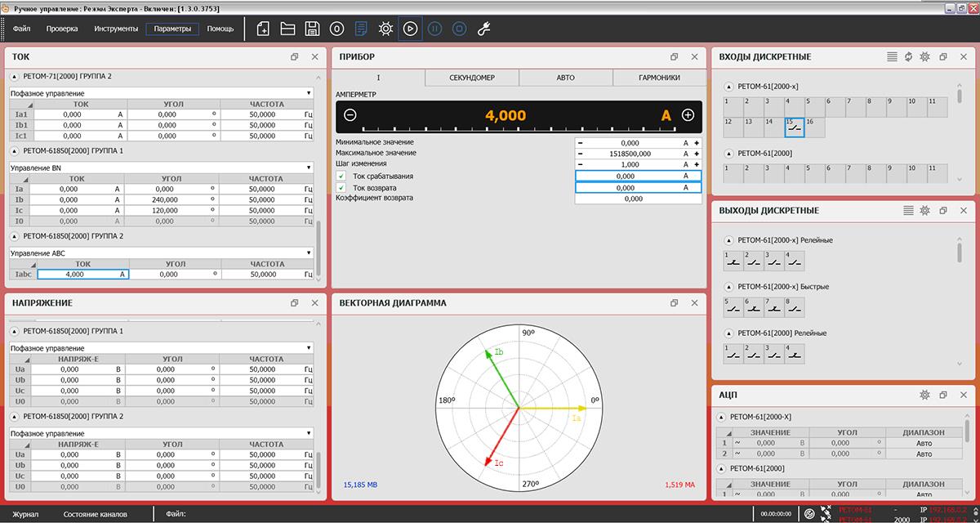Toggle discrete input 16 of РЕТОМ-61[2000-х]
Screen dimensions: 980x523
pos(814,127)
